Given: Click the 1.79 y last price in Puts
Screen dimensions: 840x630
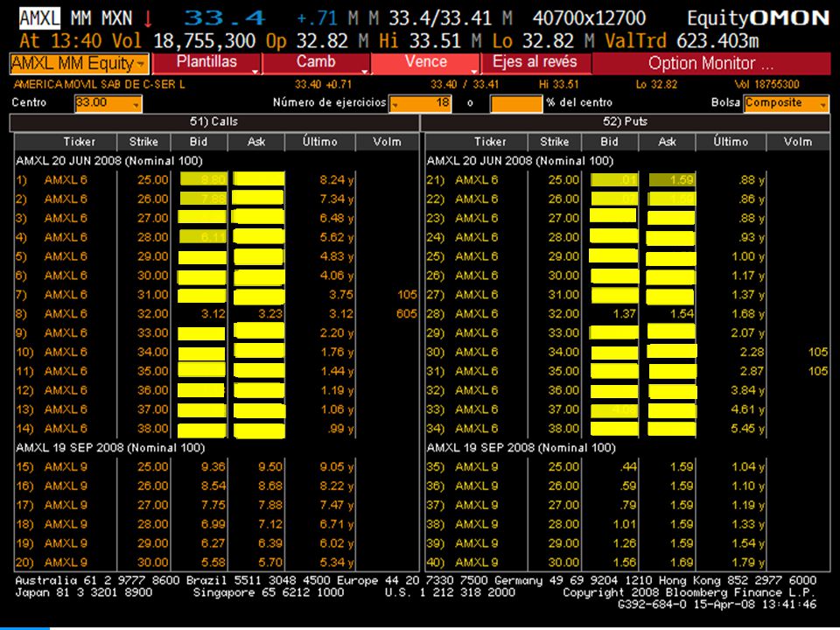Looking at the screenshot, I should pyautogui.click(x=747, y=563).
